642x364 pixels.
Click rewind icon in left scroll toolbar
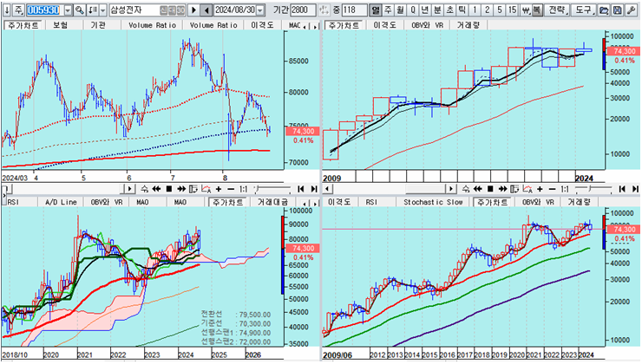coord(156,189)
